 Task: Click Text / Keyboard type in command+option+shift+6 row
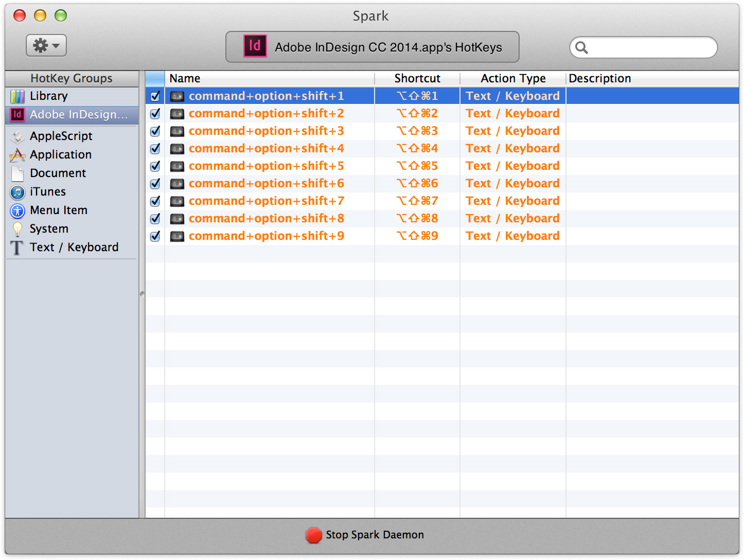pos(512,184)
